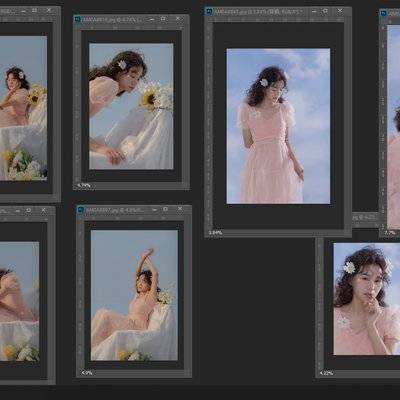
Task: Click the Photoshop icon of the arms-raised photo window
Action: (x=81, y=210)
